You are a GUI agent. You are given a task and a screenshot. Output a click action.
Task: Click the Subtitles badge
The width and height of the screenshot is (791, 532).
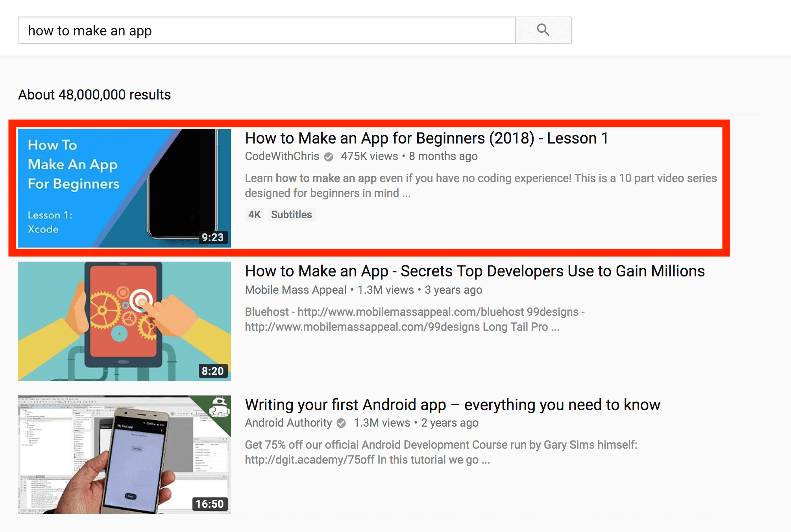(292, 215)
